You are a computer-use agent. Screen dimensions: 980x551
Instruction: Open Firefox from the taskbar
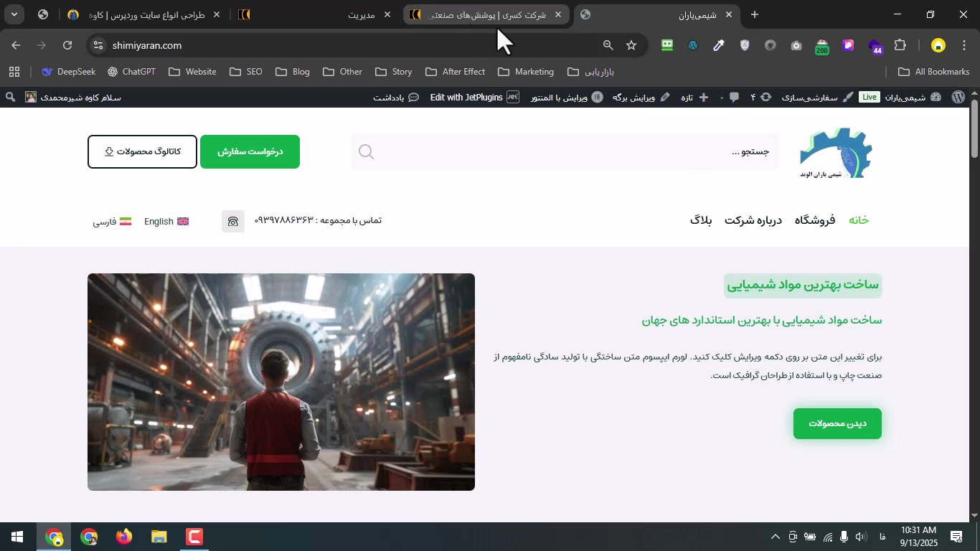point(124,537)
